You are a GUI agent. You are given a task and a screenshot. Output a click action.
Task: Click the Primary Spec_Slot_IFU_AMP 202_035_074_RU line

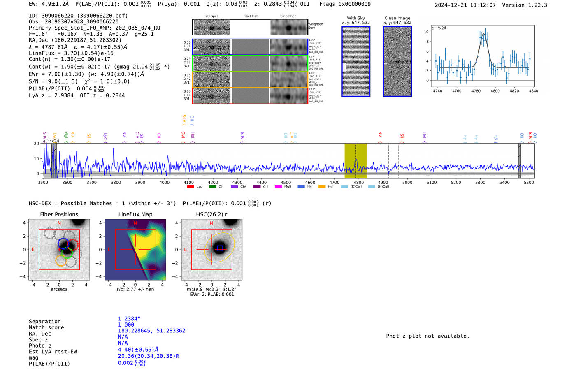click(95, 28)
